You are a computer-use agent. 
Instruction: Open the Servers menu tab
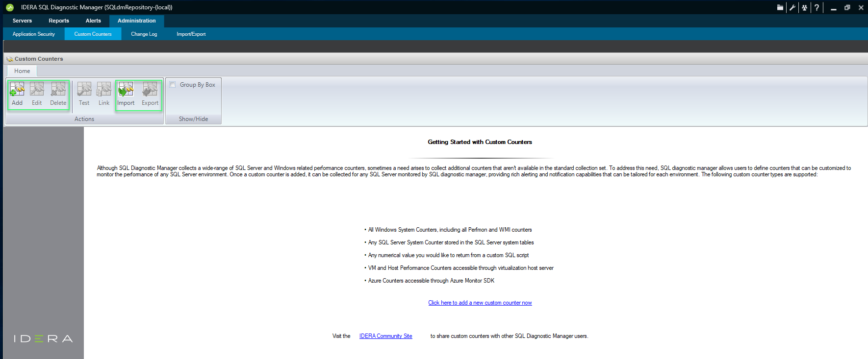pos(22,21)
